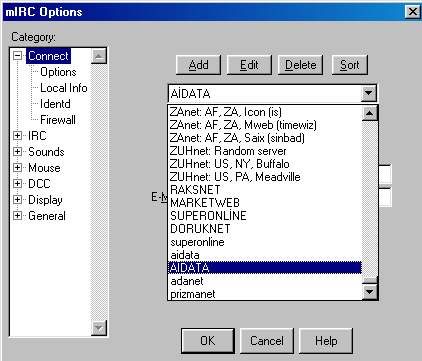Select Options under Connect
This screenshot has width=422, height=361.
coord(58,72)
